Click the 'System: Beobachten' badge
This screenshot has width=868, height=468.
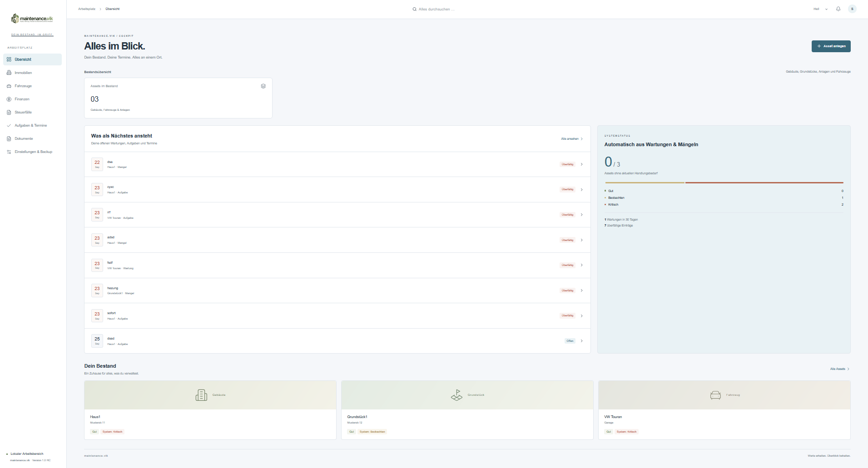(x=372, y=432)
